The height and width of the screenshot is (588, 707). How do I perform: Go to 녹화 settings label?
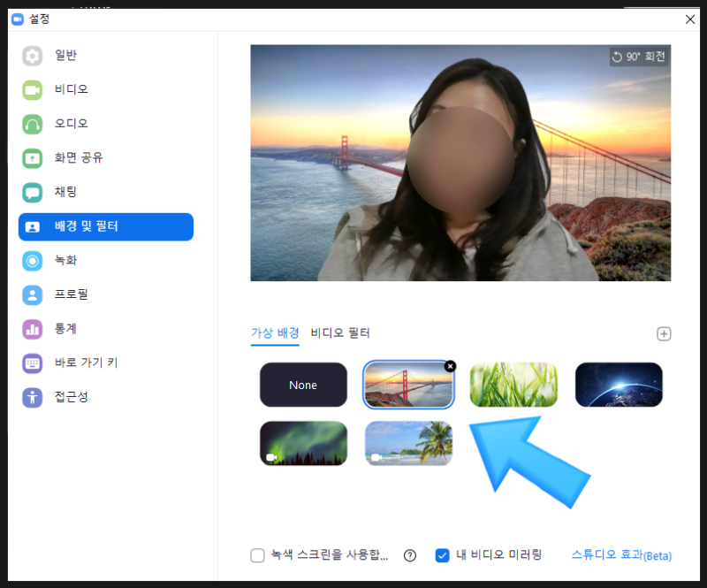(65, 260)
